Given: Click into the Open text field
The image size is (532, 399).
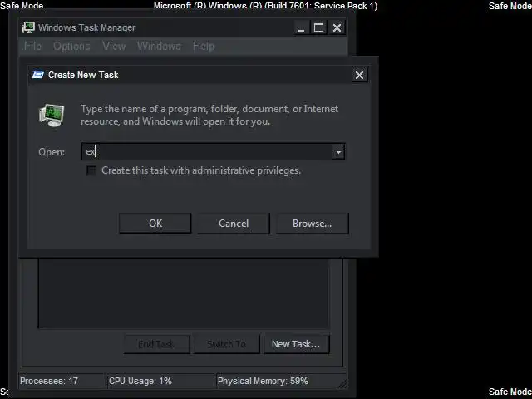Looking at the screenshot, I should [207, 151].
